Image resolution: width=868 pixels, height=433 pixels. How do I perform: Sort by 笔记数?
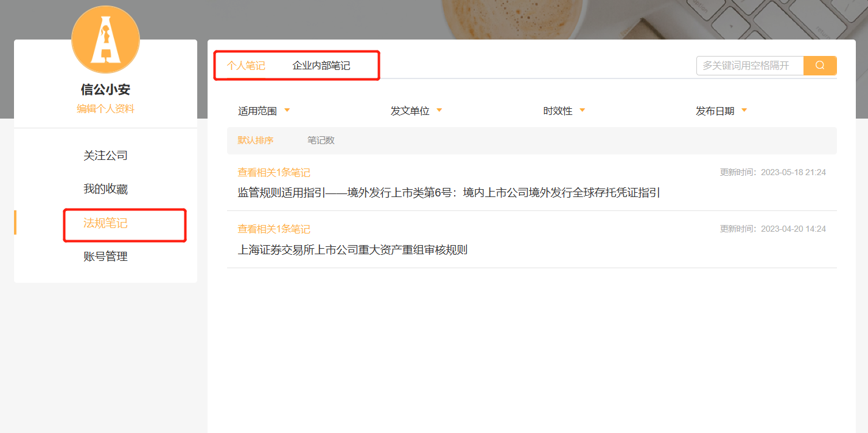tap(321, 140)
